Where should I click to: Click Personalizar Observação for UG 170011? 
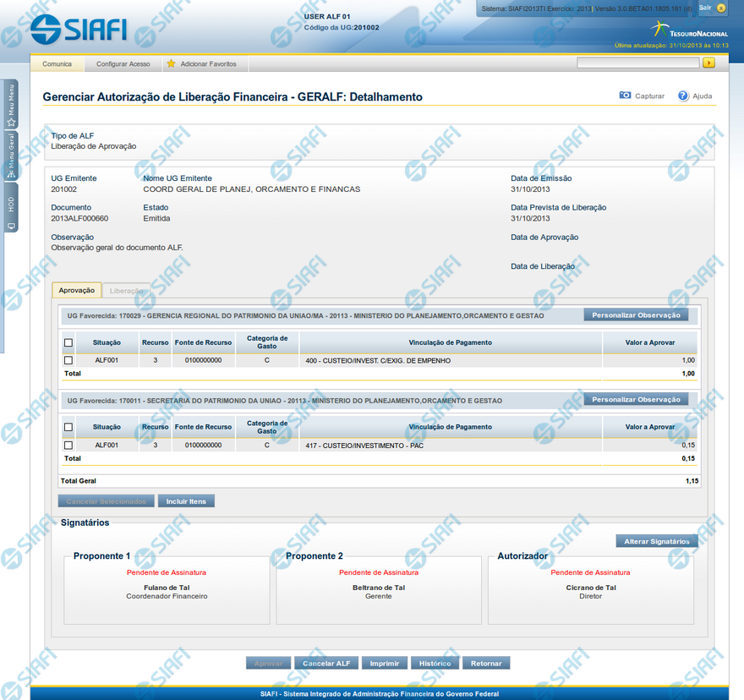tap(636, 399)
